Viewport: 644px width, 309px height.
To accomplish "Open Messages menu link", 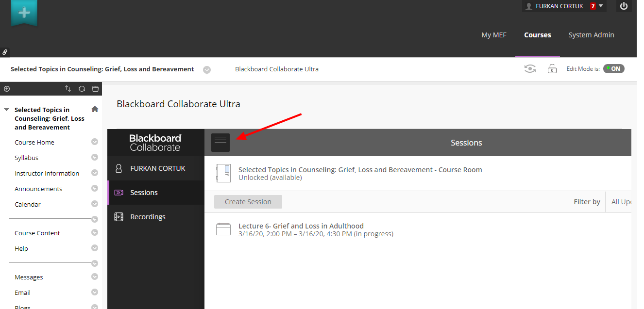I will pyautogui.click(x=29, y=277).
